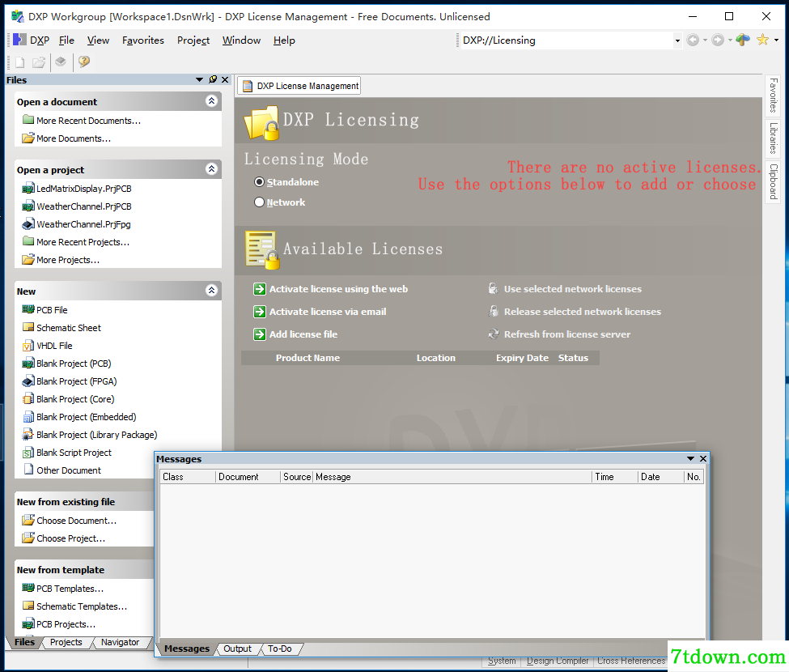Screen dimensions: 789x672
Task: Switch to the Navigator panel tab
Action: 120,642
